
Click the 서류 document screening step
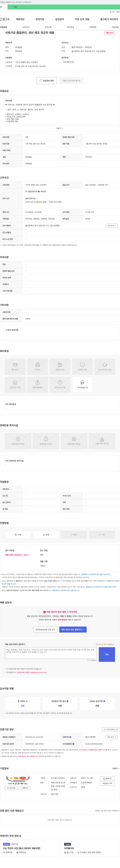click(18, 535)
